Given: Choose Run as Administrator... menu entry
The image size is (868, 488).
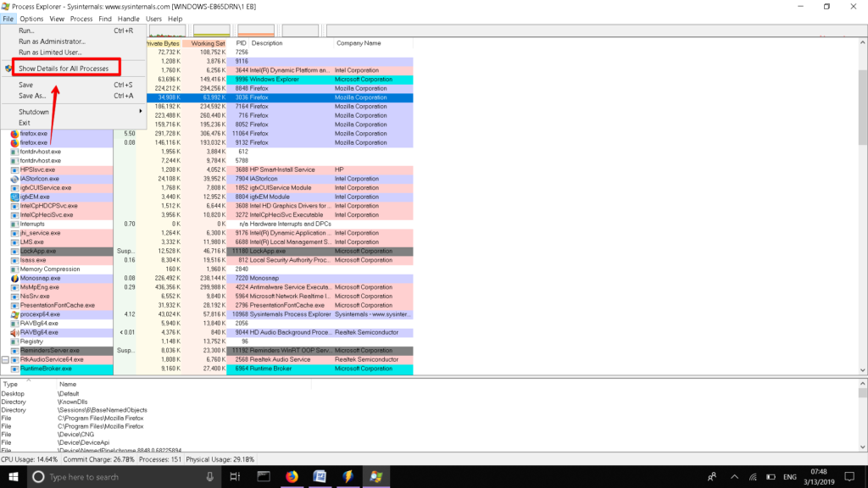Looking at the screenshot, I should point(74,42).
